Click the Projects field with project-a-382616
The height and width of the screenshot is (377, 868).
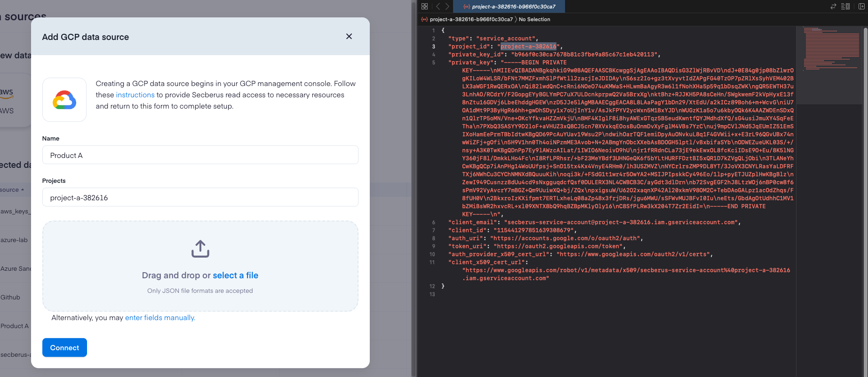click(200, 197)
